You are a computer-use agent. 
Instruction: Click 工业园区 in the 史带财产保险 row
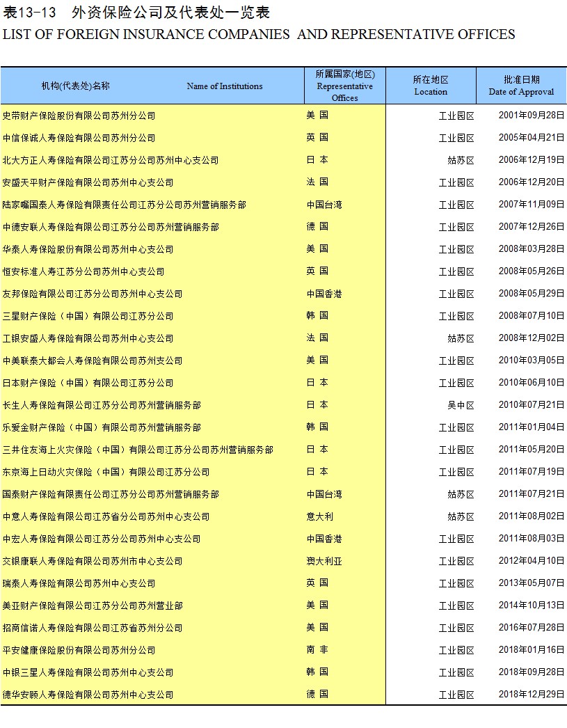coord(456,116)
